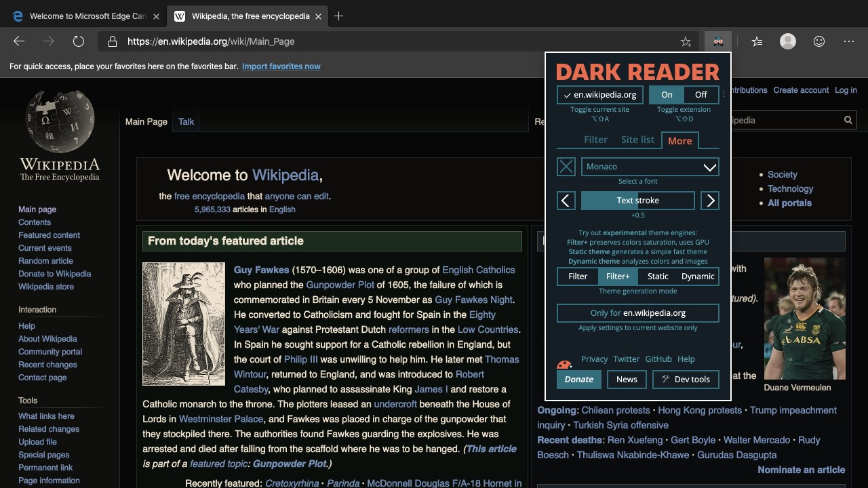Image resolution: width=868 pixels, height=488 pixels.
Task: Open the Community portal sidebar link
Action: click(50, 352)
